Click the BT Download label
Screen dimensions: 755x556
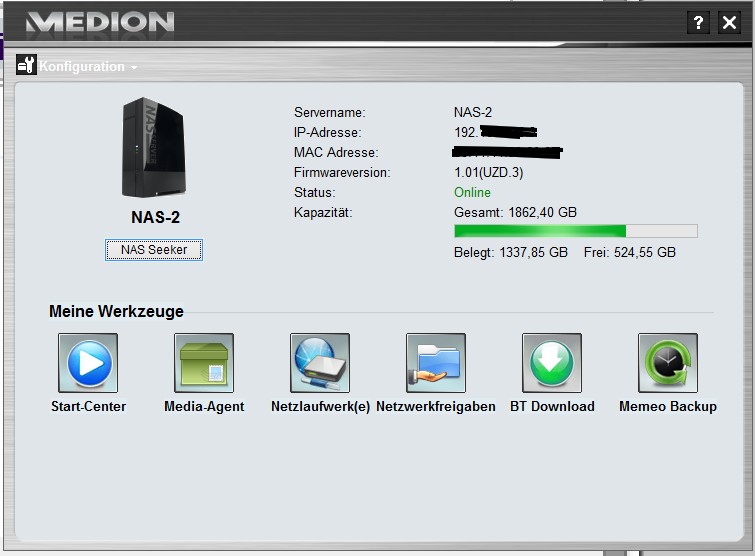pos(552,406)
